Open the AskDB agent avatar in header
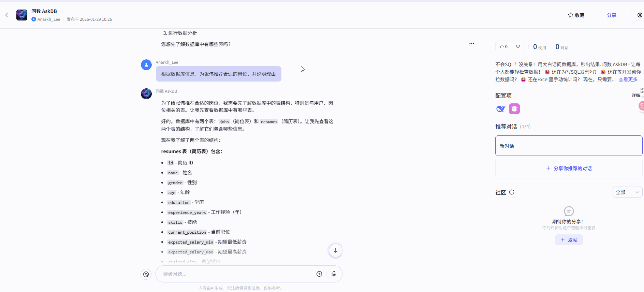 point(22,15)
